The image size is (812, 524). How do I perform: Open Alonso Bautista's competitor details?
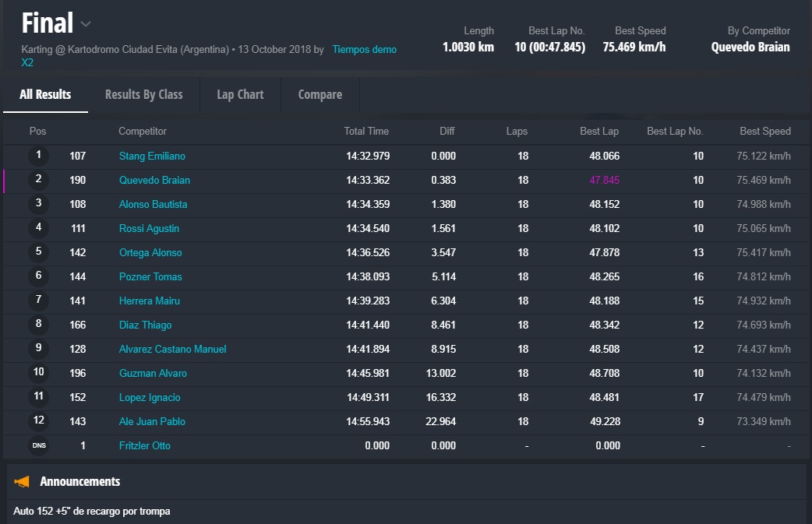pyautogui.click(x=153, y=205)
